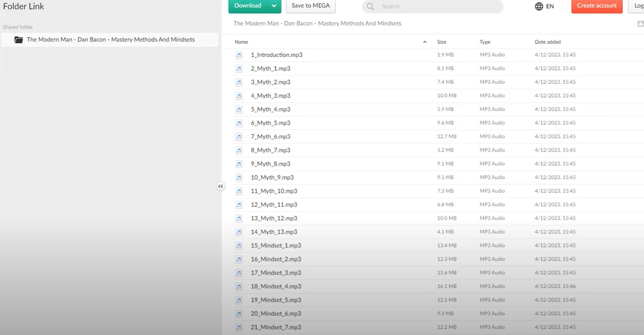Click the Folder Link heading
Screen dimensions: 644x335
pyautogui.click(x=24, y=6)
